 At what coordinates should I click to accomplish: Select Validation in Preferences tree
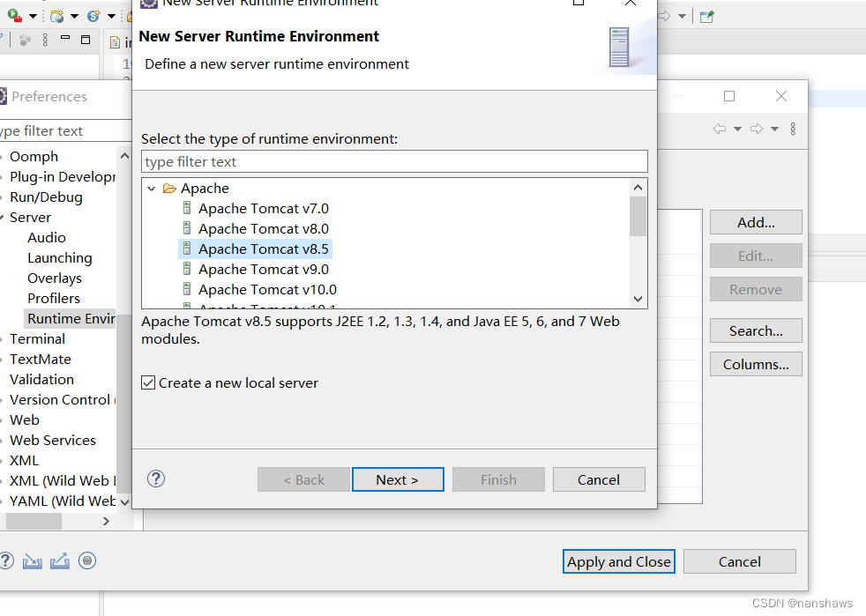click(41, 380)
